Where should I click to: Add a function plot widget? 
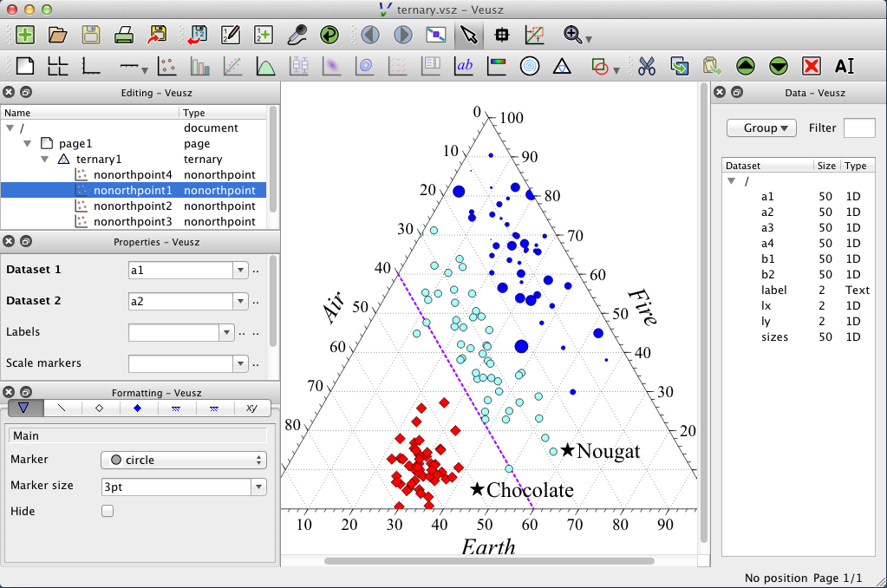265,66
